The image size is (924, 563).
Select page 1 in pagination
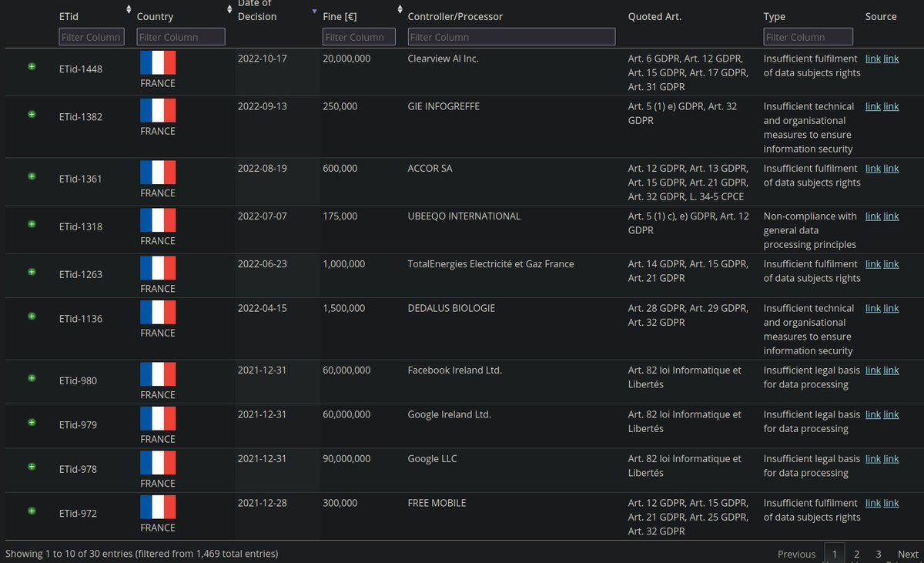pyautogui.click(x=835, y=554)
